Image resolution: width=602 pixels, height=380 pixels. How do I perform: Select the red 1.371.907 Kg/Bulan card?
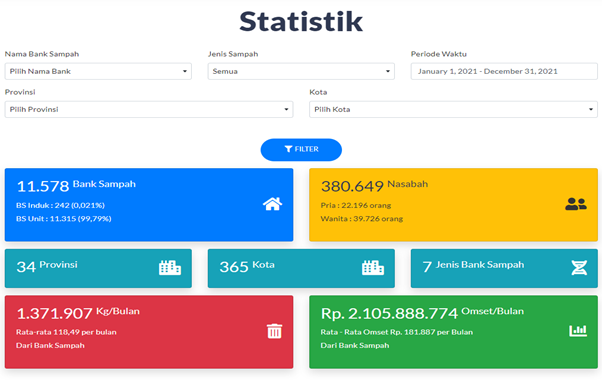pyautogui.click(x=149, y=332)
